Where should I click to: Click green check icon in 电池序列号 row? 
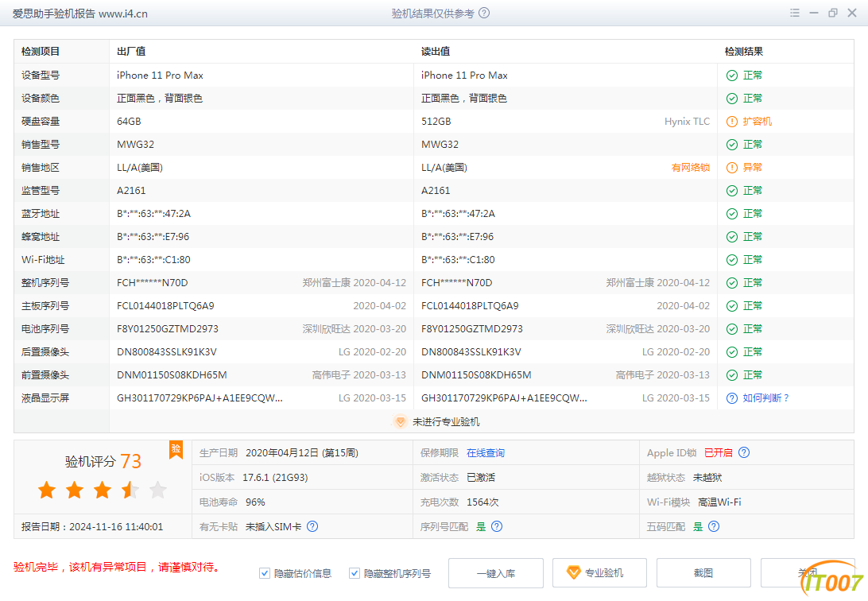(732, 329)
